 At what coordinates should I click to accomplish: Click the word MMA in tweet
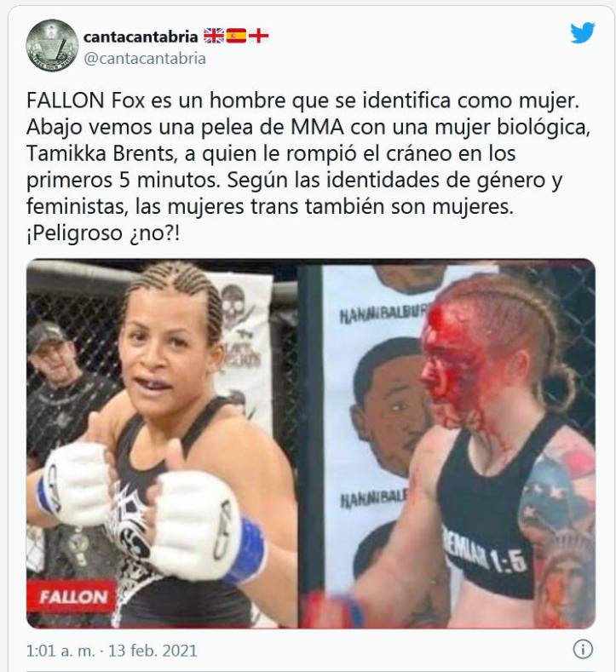tap(317, 127)
